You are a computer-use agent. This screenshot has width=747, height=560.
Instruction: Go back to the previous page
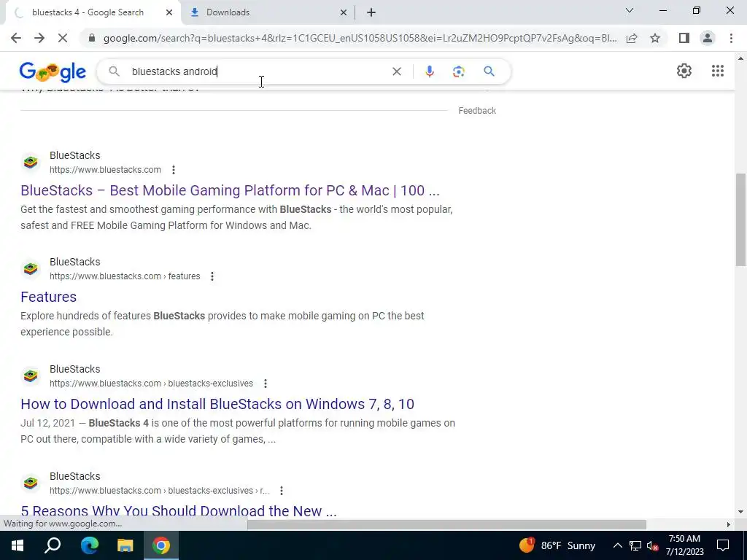coord(16,38)
